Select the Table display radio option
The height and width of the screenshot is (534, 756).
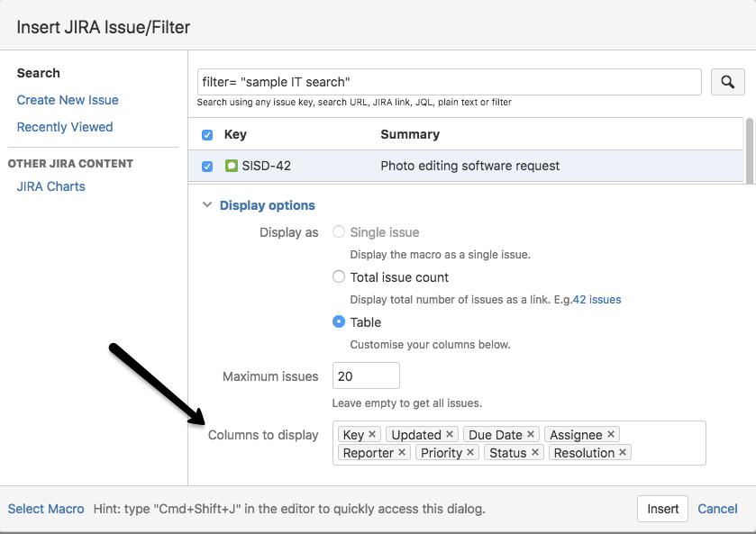[x=339, y=321]
